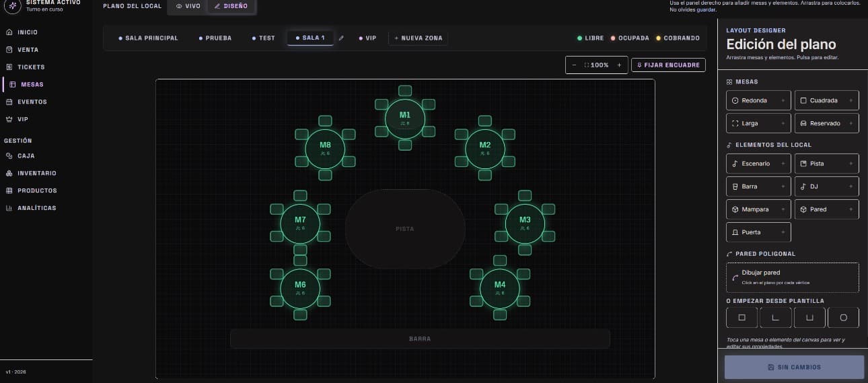Select the VIP zone tab

pyautogui.click(x=367, y=38)
